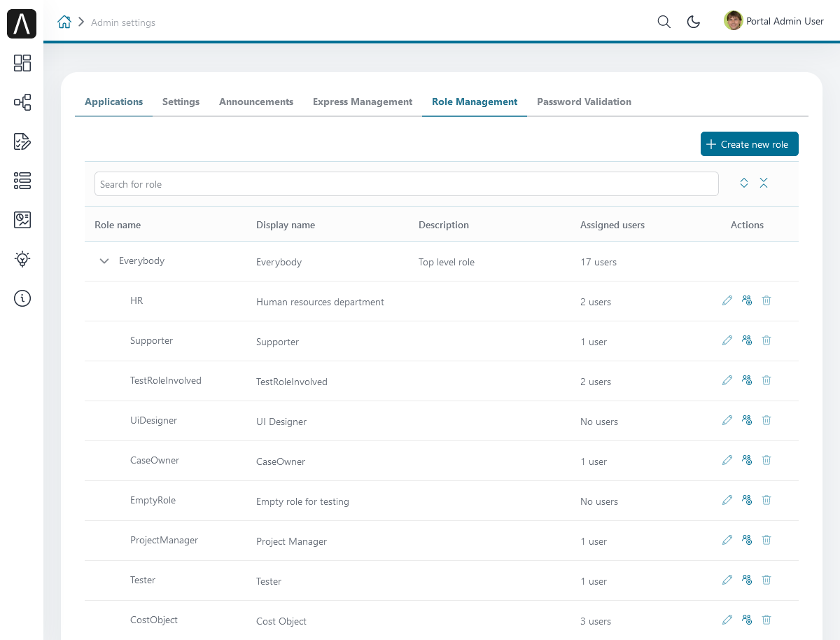Delete the CostObject role
The height and width of the screenshot is (640, 840).
tap(766, 620)
